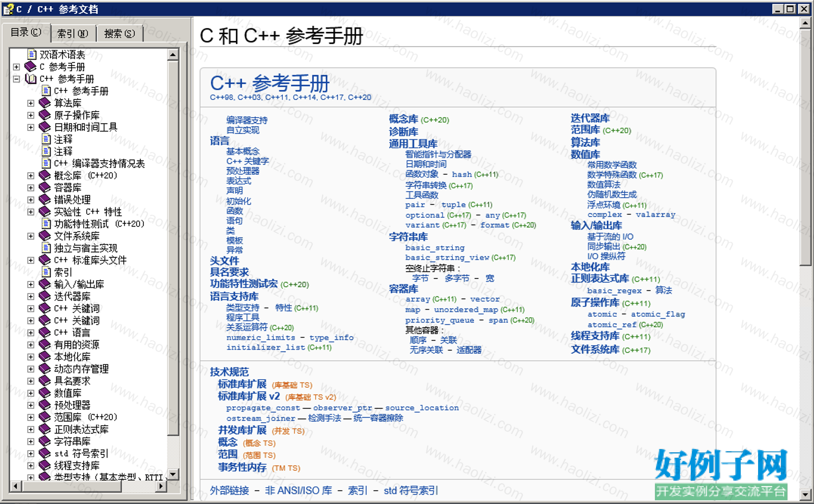This screenshot has height=504, width=814.
Task: Open the 标准库扩展 v2 link
Action: click(x=249, y=396)
